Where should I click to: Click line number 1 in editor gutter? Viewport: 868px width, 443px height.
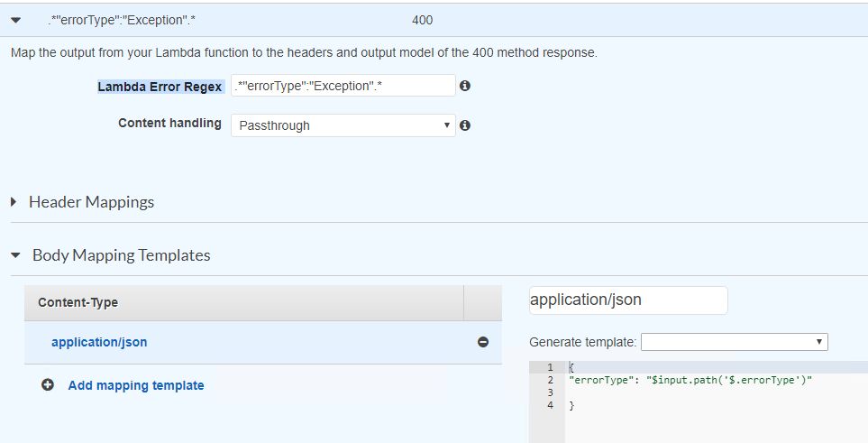click(550, 367)
